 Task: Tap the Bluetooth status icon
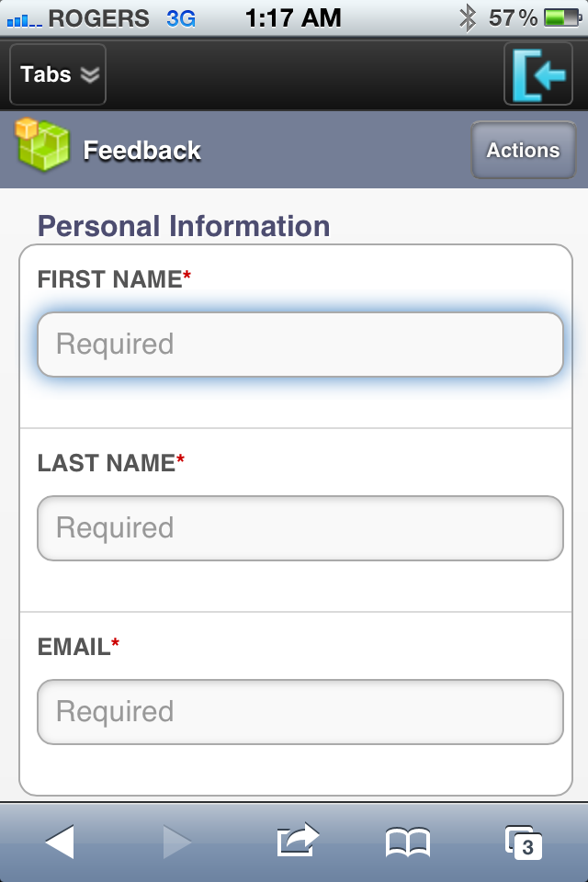tap(468, 18)
